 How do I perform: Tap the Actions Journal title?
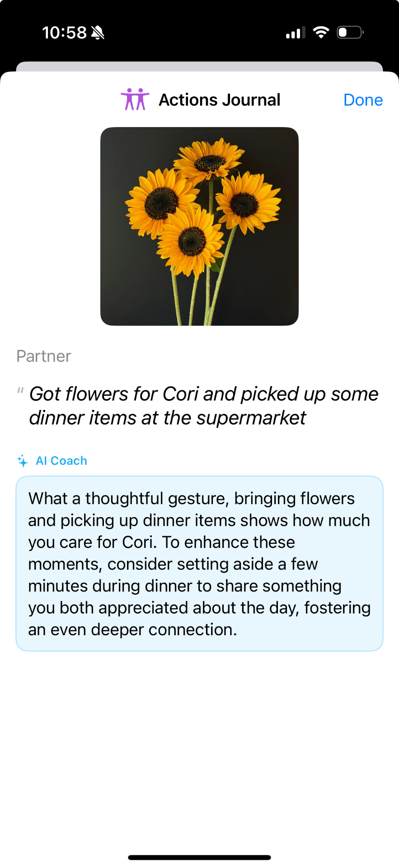(220, 100)
